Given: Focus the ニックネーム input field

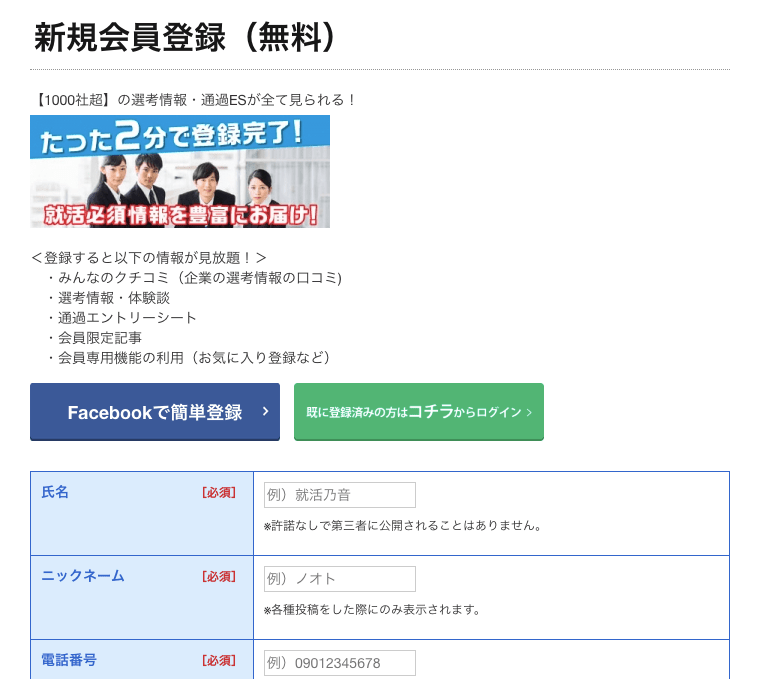Looking at the screenshot, I should click(x=340, y=579).
